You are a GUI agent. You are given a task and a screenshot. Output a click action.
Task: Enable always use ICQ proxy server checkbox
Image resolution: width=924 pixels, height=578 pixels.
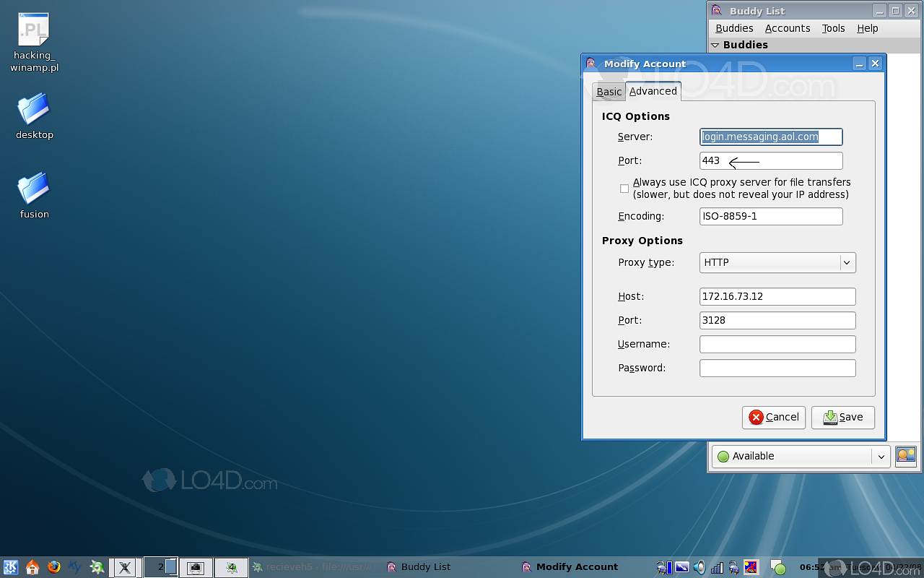tap(624, 189)
